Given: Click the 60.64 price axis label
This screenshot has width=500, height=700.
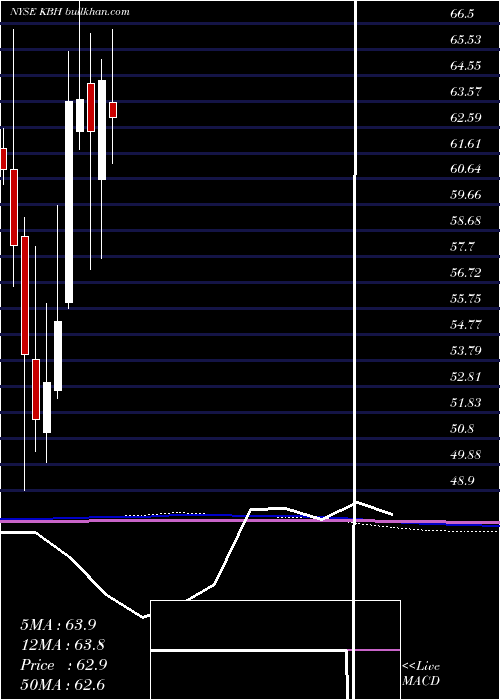Looking at the screenshot, I should pyautogui.click(x=466, y=169).
